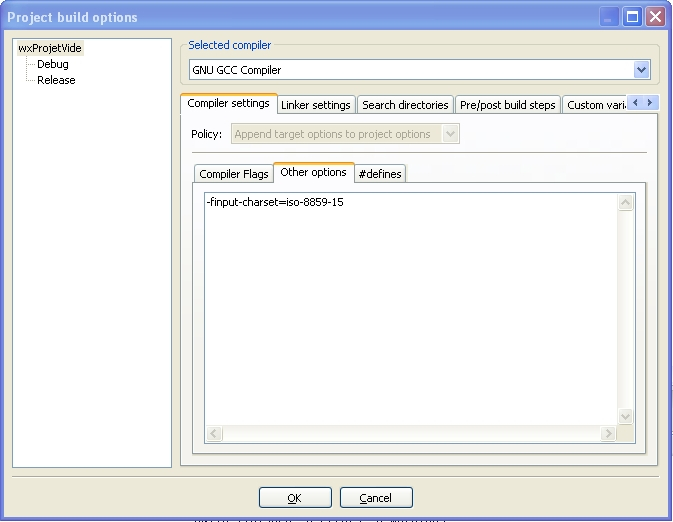This screenshot has width=673, height=522.
Task: Switch to the Compiler settings tab
Action: 228,104
